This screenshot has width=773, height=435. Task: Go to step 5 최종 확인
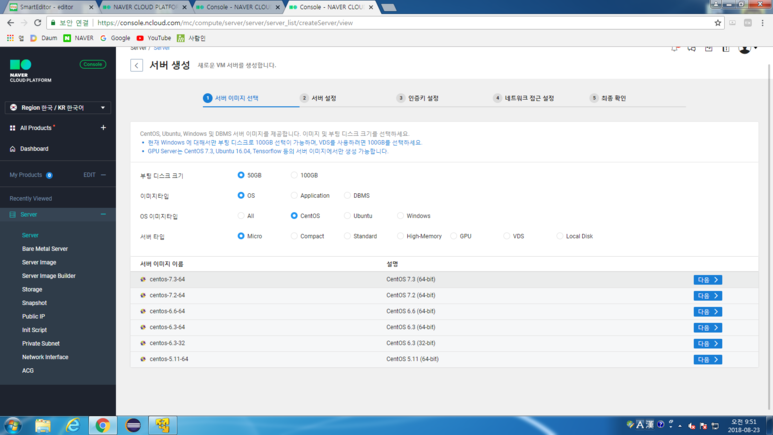(608, 98)
